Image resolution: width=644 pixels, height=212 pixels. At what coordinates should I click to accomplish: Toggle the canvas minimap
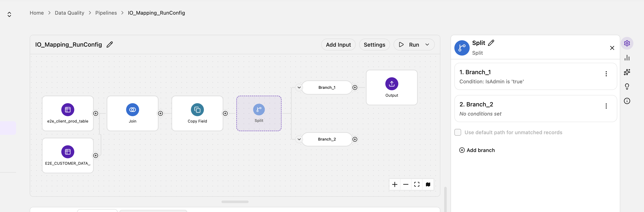click(428, 184)
